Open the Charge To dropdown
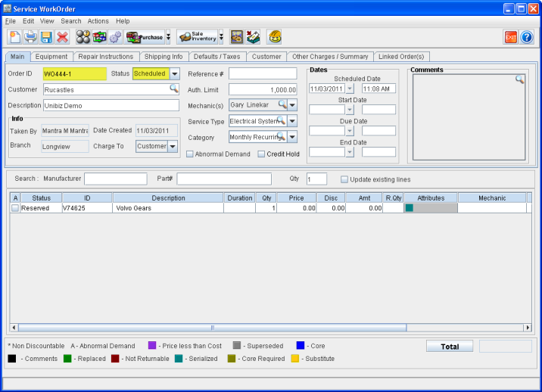This screenshot has height=392, width=542. coord(173,146)
